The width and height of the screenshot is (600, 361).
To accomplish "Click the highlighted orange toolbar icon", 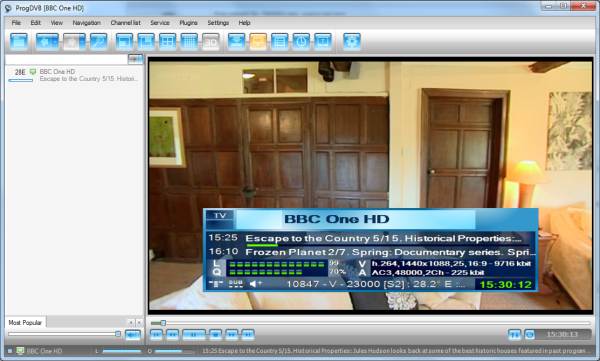I will [258, 41].
